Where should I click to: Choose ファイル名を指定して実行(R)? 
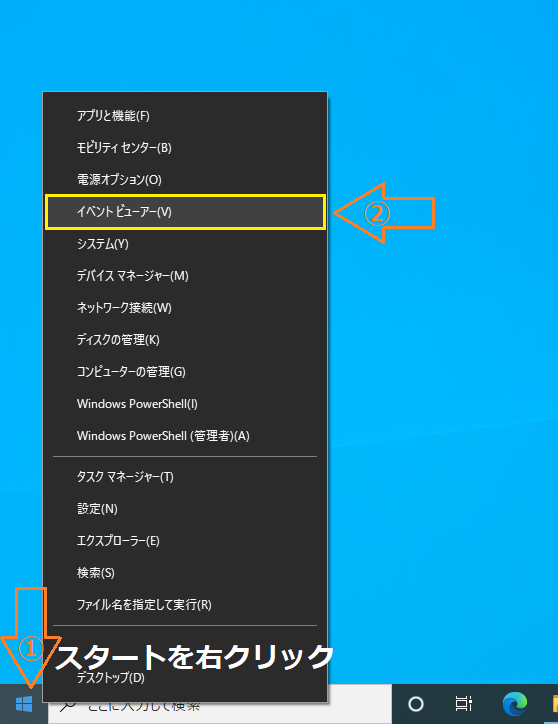tap(185, 605)
